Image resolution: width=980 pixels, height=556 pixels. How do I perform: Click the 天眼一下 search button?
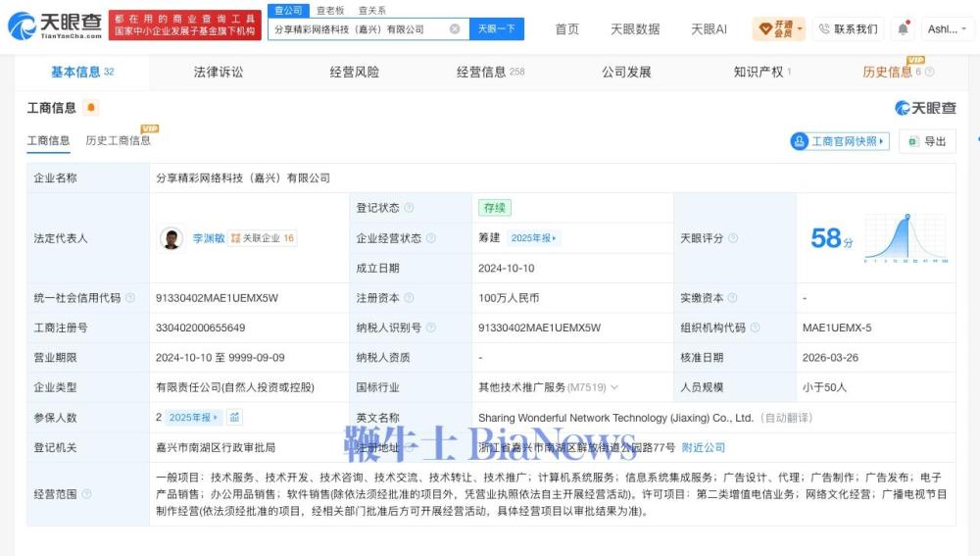(497, 28)
